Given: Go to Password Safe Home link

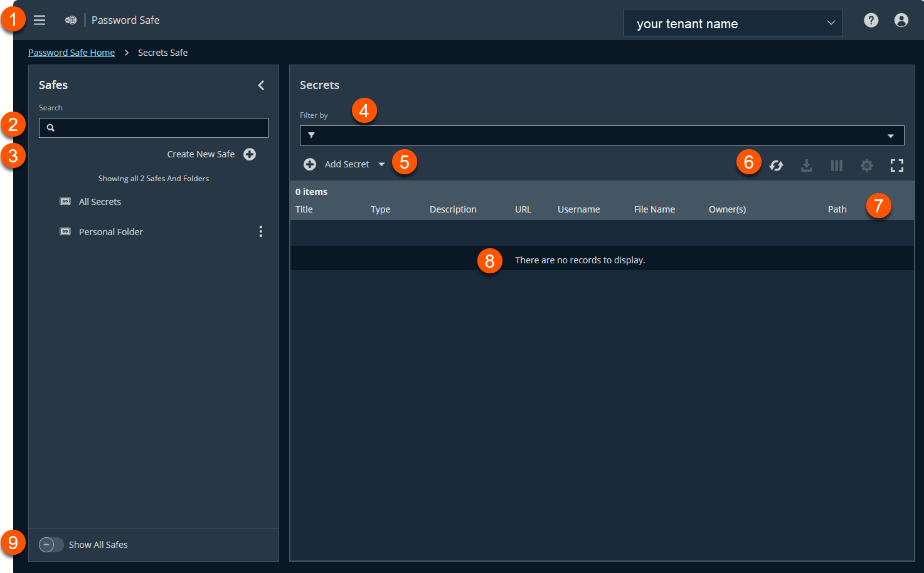Looking at the screenshot, I should 72,53.
